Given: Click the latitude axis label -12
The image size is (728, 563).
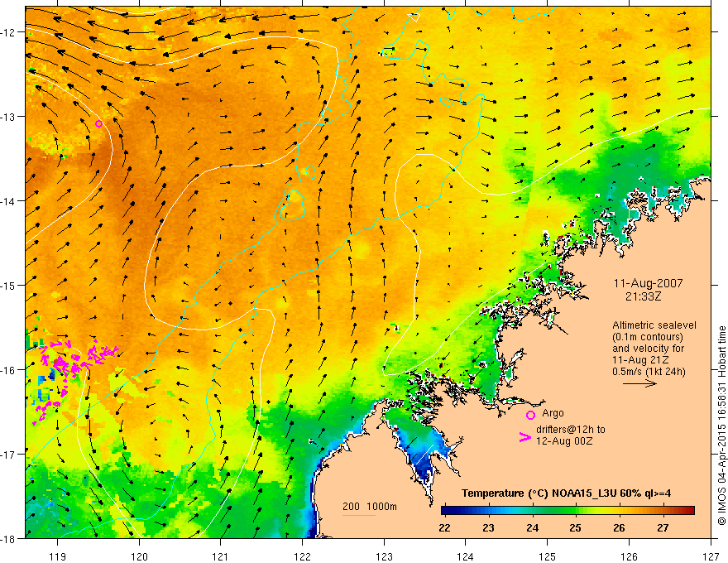Looking at the screenshot, I should point(7,32).
